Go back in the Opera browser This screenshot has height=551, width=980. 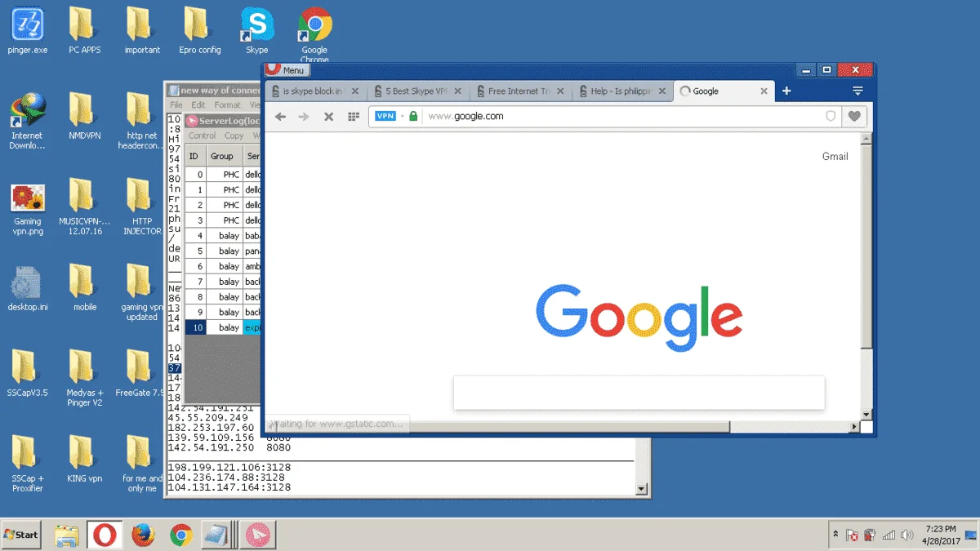coord(280,117)
